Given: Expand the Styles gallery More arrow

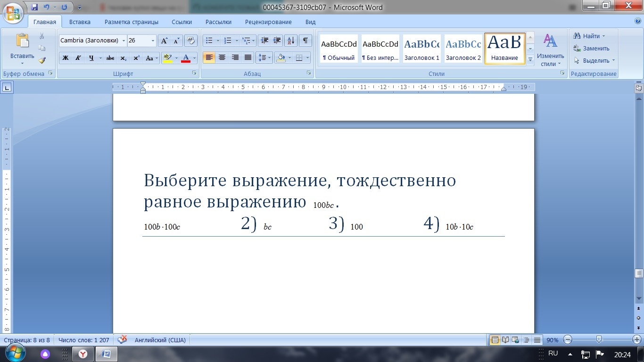Looking at the screenshot, I should click(530, 60).
